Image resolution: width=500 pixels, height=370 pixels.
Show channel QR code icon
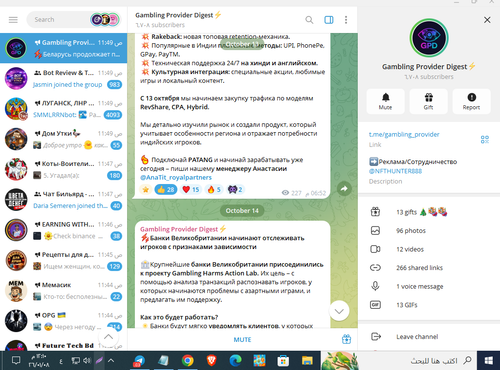485,139
